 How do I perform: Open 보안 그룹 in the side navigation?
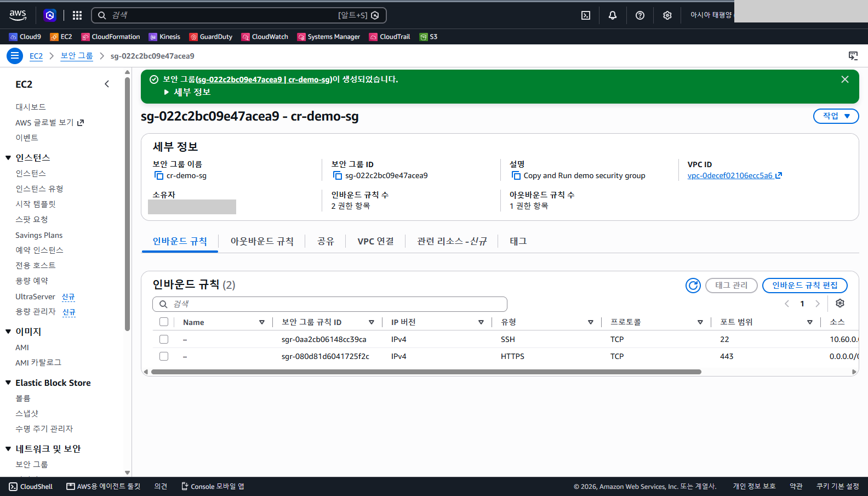[32, 464]
